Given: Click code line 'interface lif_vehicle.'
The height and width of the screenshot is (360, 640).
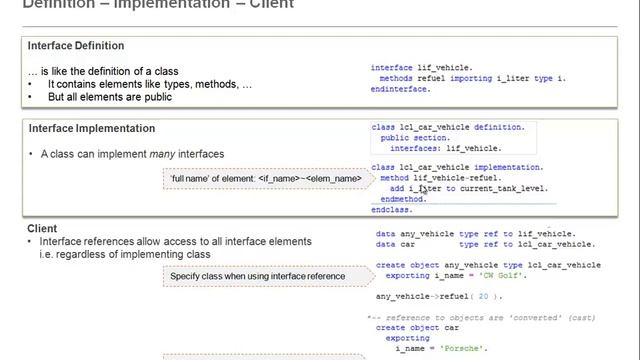Looking at the screenshot, I should tap(422, 67).
